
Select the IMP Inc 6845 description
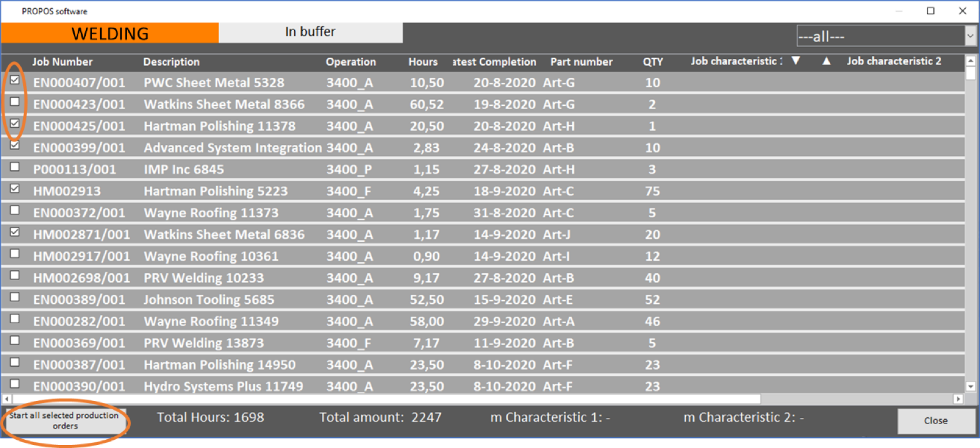[x=184, y=170]
